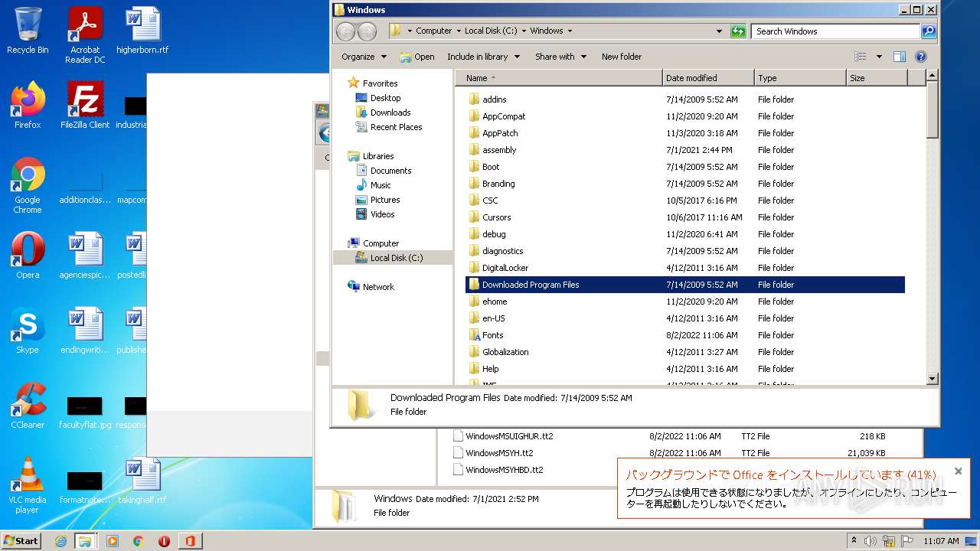Select the addins folder
Image resolution: width=980 pixels, height=551 pixels.
coord(494,99)
